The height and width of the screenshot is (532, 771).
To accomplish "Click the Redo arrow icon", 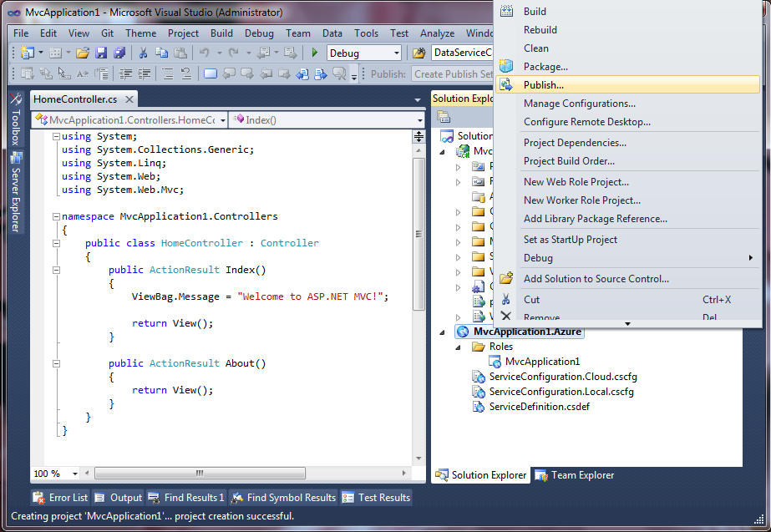I will tap(234, 53).
